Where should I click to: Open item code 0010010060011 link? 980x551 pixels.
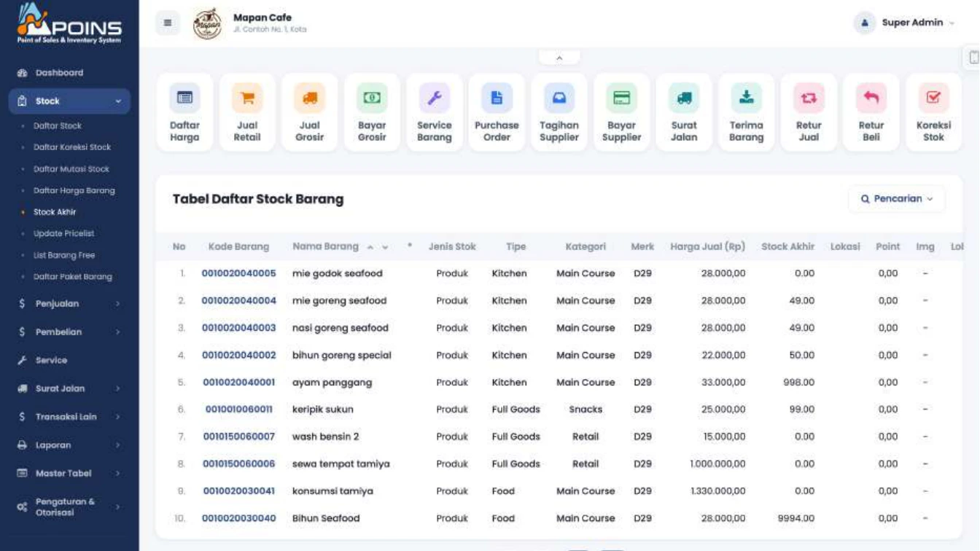click(x=239, y=410)
